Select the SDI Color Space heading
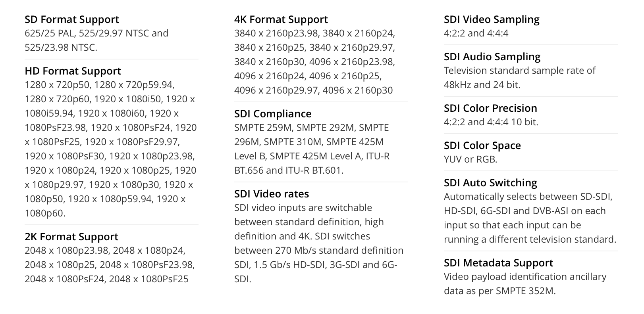Screen dimensions: 644x314 482,146
